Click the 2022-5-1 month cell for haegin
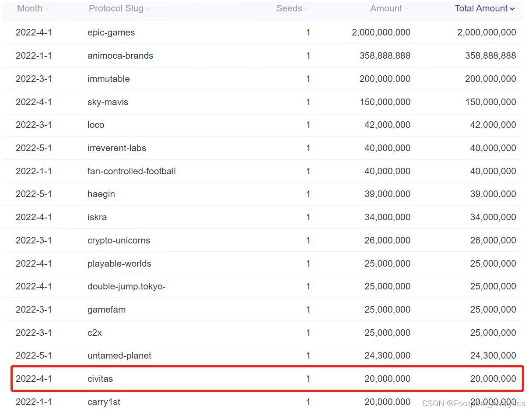This screenshot has width=532, height=412. (34, 194)
